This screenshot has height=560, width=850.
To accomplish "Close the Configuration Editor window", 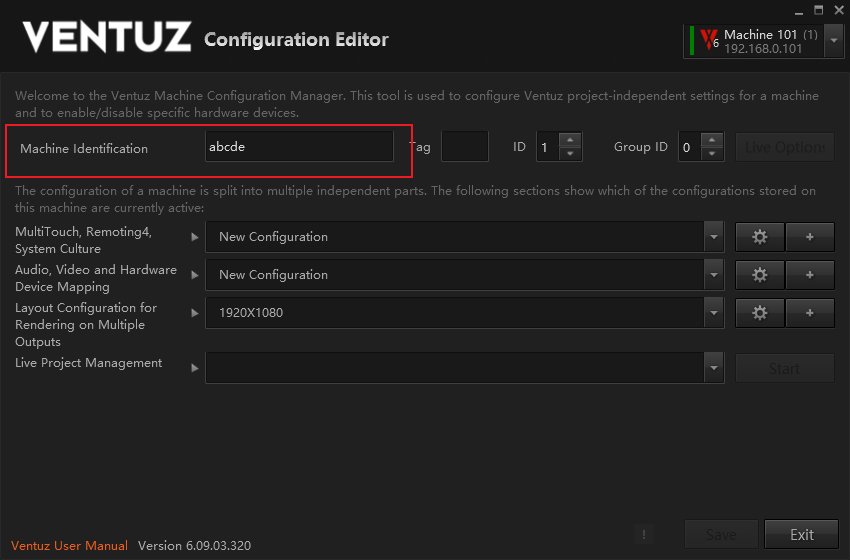I will 839,10.
